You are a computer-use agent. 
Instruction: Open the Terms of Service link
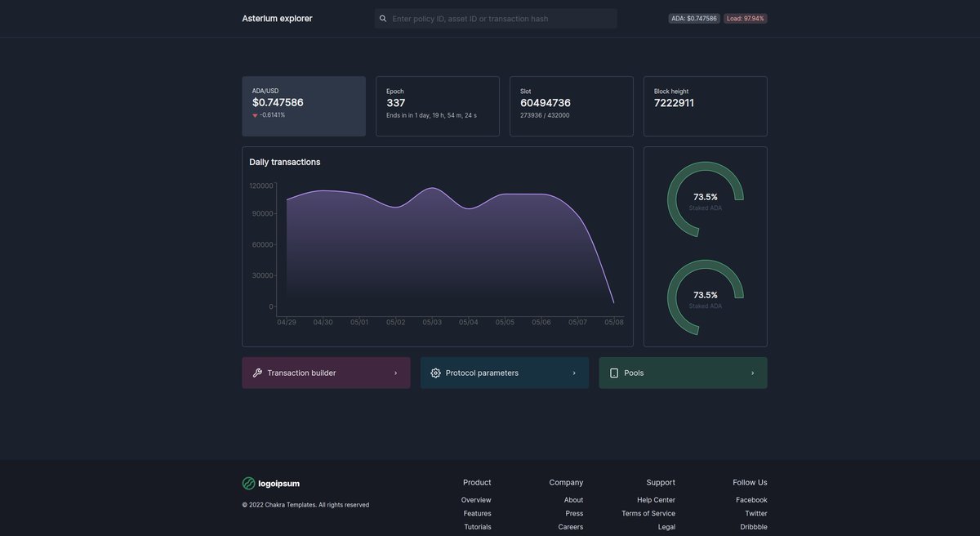click(x=648, y=514)
